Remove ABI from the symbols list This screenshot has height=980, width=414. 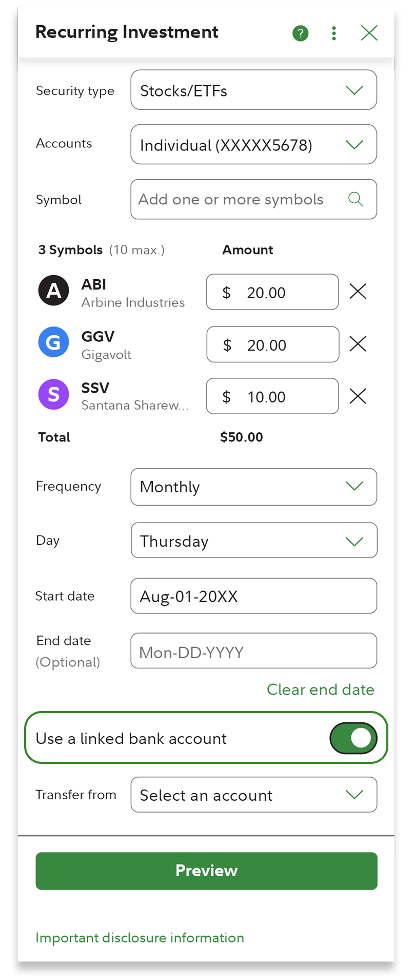point(358,292)
